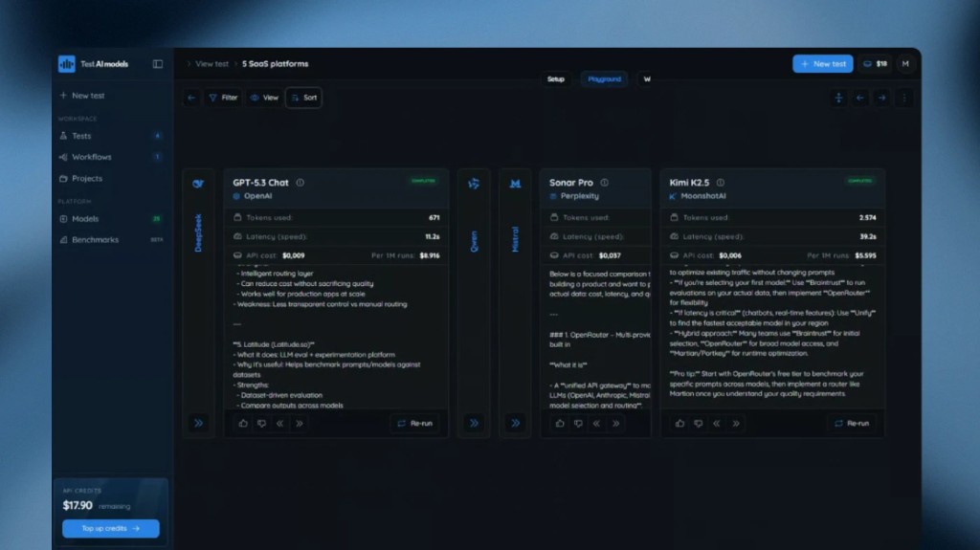Re-run the GPT-5.3 Chat test
Screen dimensions: 980x550
coord(415,423)
